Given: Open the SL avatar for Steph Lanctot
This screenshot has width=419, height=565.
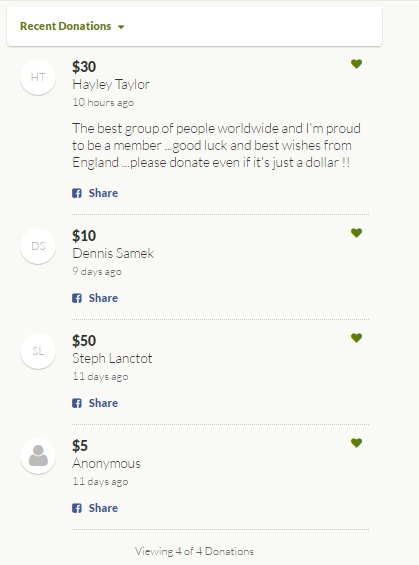Looking at the screenshot, I should 38,351.
